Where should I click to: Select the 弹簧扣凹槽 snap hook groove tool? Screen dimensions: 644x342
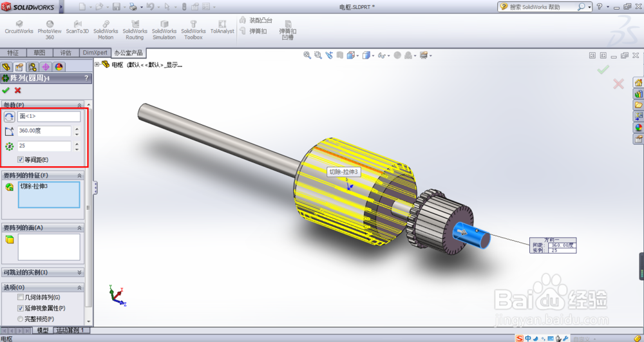[287, 30]
